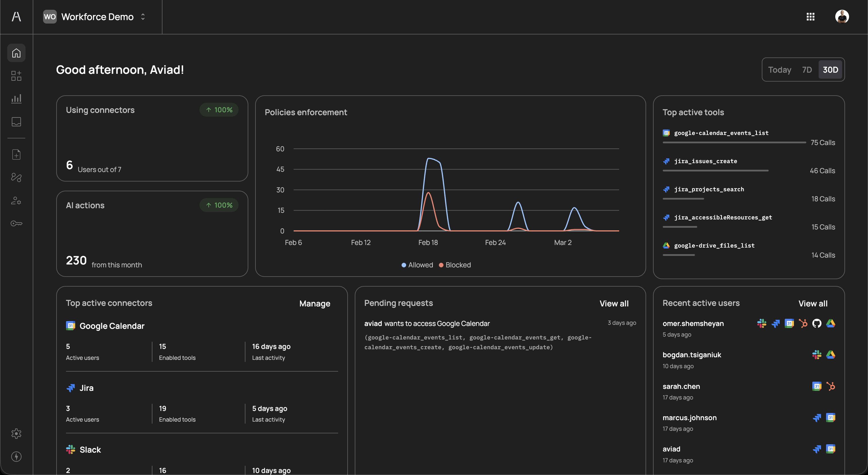
Task: Switch time range to Today
Action: coord(779,70)
